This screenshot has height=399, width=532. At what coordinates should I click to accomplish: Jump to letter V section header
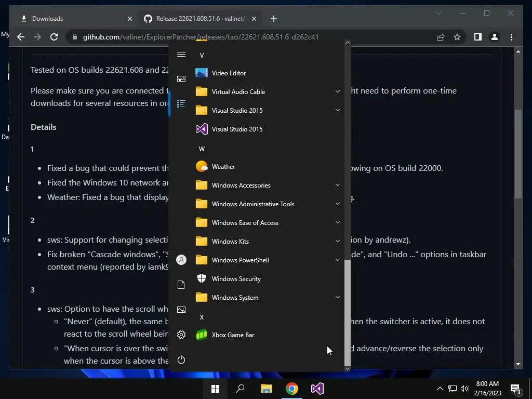[202, 55]
